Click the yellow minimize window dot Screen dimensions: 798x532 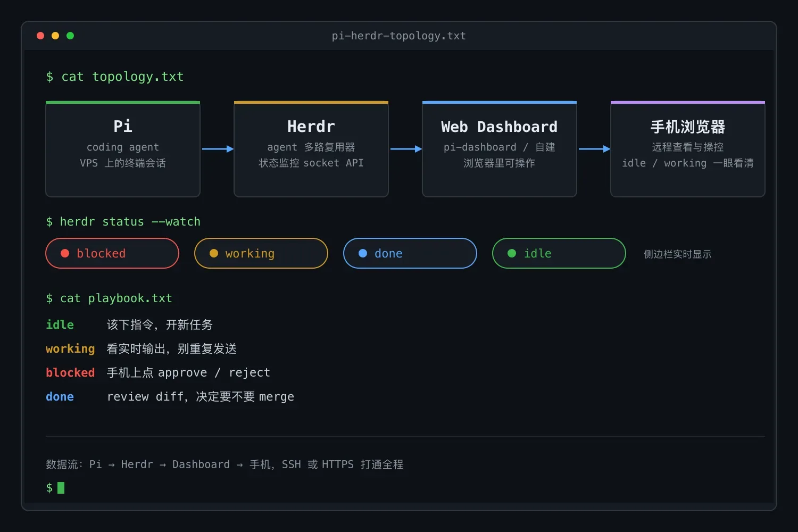pyautogui.click(x=55, y=36)
